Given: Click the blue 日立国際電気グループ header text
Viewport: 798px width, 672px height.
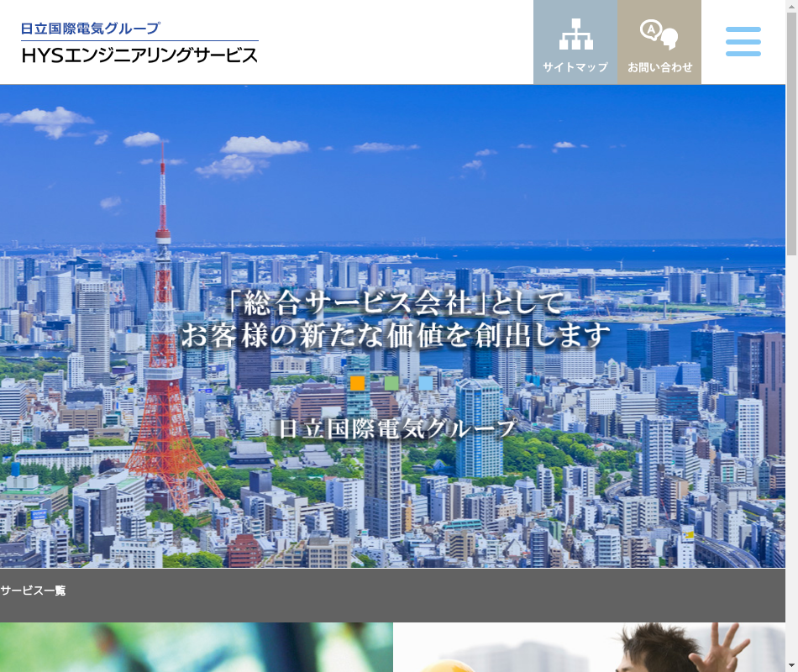Looking at the screenshot, I should click(91, 28).
